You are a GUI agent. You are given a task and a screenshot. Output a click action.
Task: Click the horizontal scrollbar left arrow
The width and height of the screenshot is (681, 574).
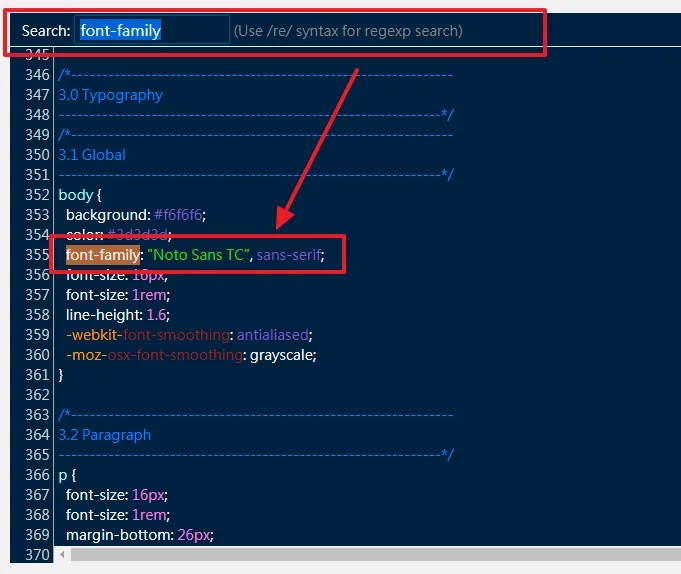pos(62,554)
